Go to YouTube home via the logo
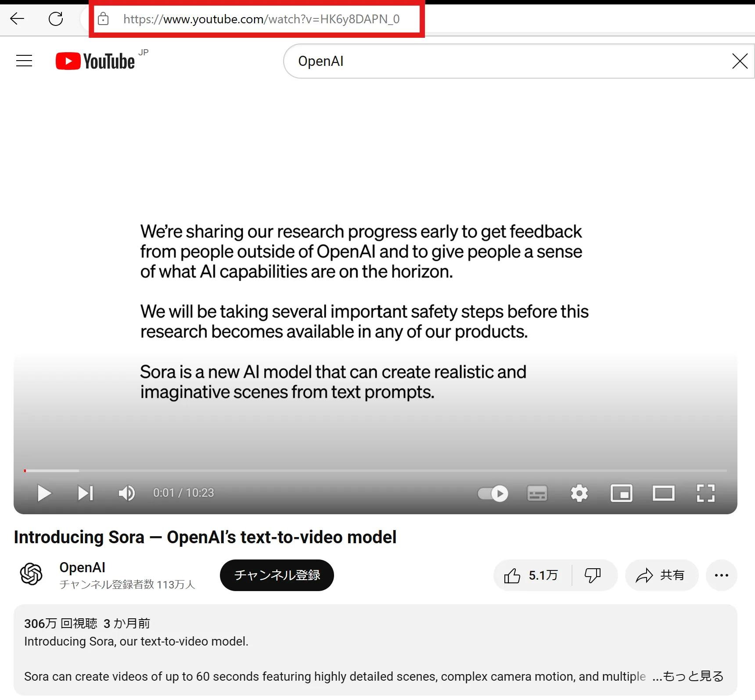Screen dimensions: 755x700 pos(95,61)
